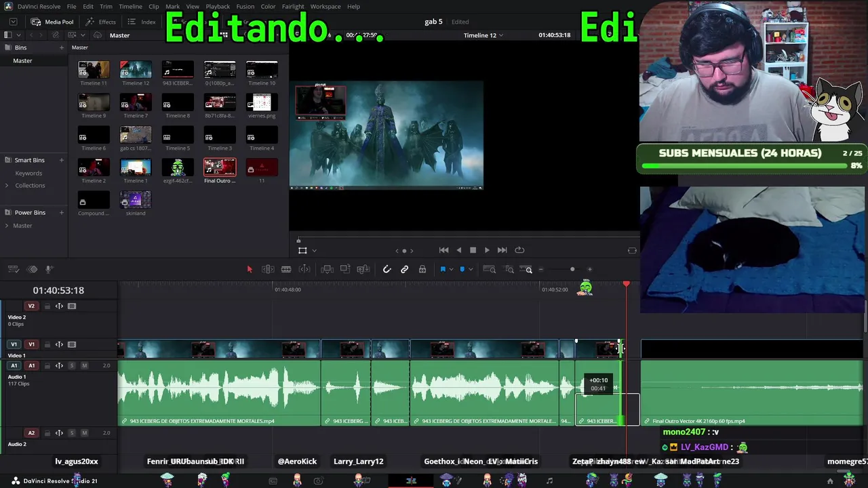Viewport: 868px width, 488px height.
Task: Solo the Audio 1 track
Action: (x=72, y=365)
